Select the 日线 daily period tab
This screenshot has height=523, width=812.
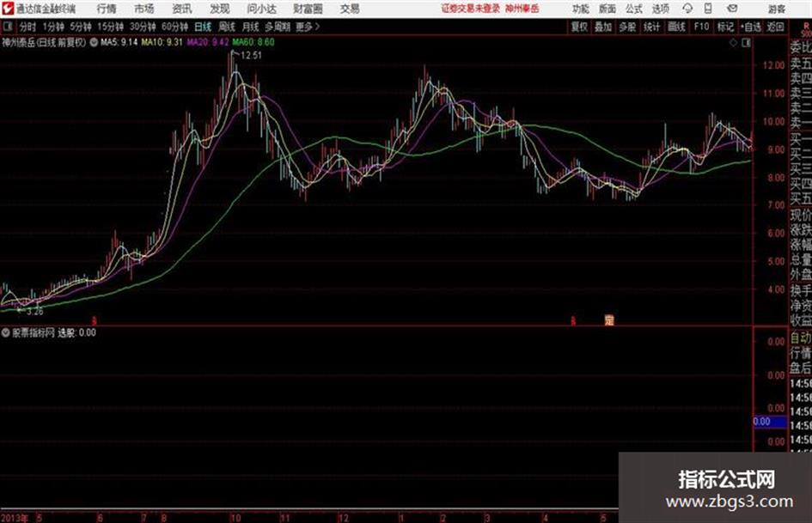203,27
